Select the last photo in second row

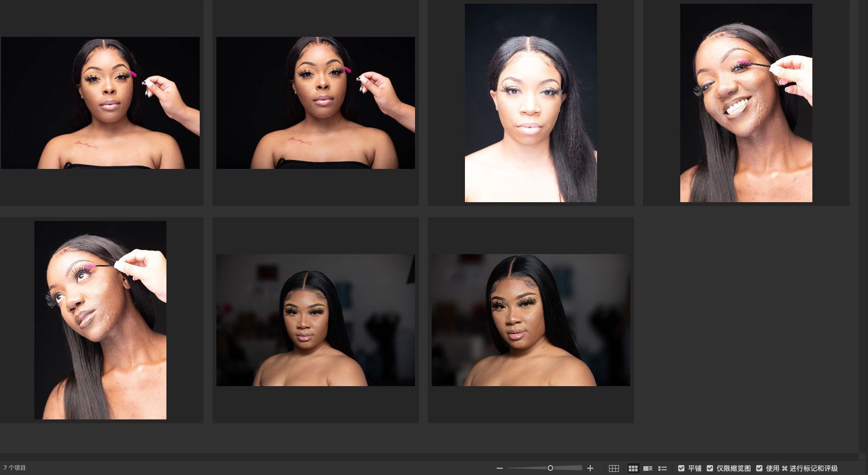[530, 320]
